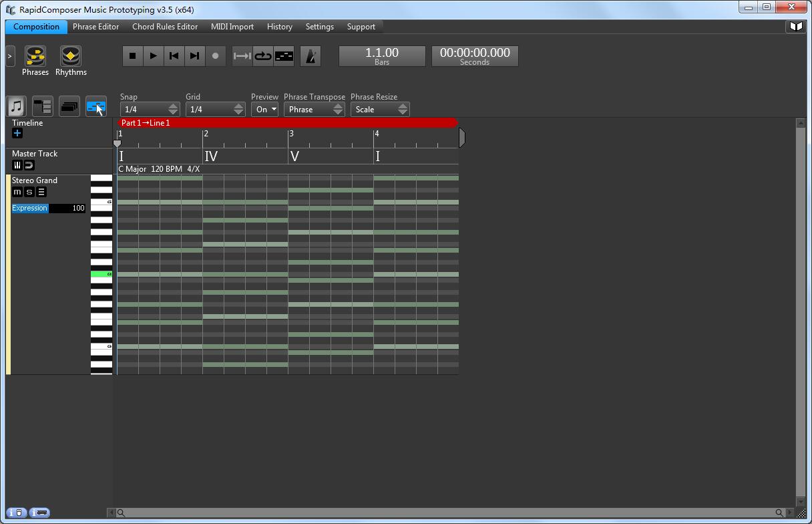Select the music note mode icon
The height and width of the screenshot is (524, 812).
[x=17, y=106]
